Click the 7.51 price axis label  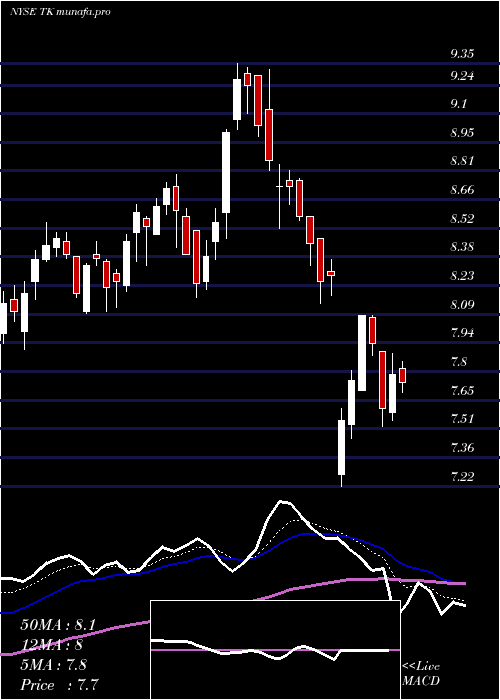tap(462, 419)
